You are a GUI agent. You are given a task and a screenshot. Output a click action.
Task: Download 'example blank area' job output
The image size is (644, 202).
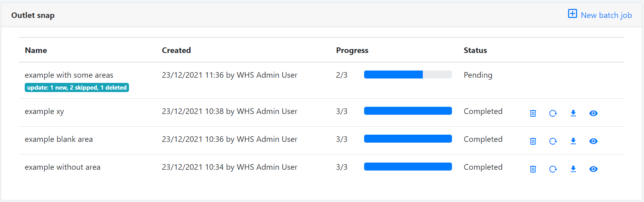click(x=573, y=141)
